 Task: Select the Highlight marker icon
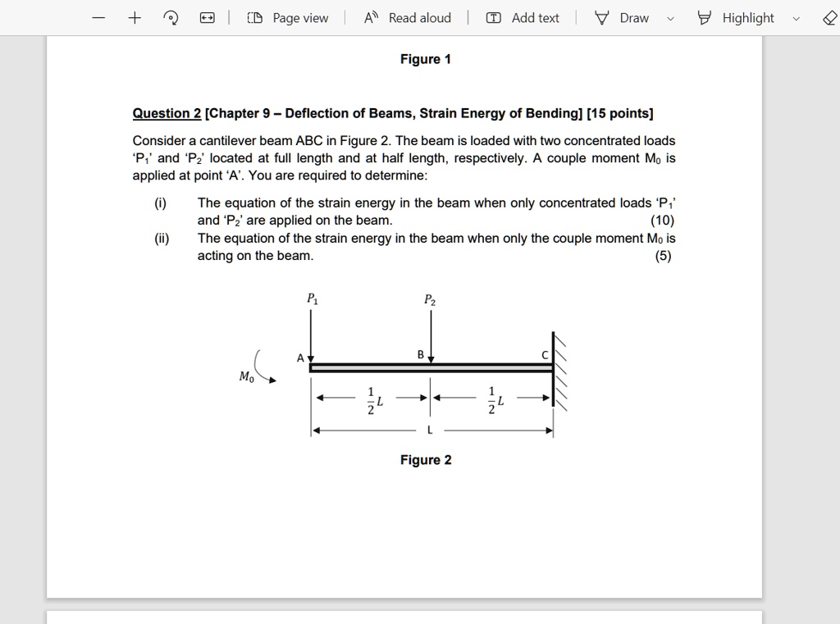click(x=704, y=17)
